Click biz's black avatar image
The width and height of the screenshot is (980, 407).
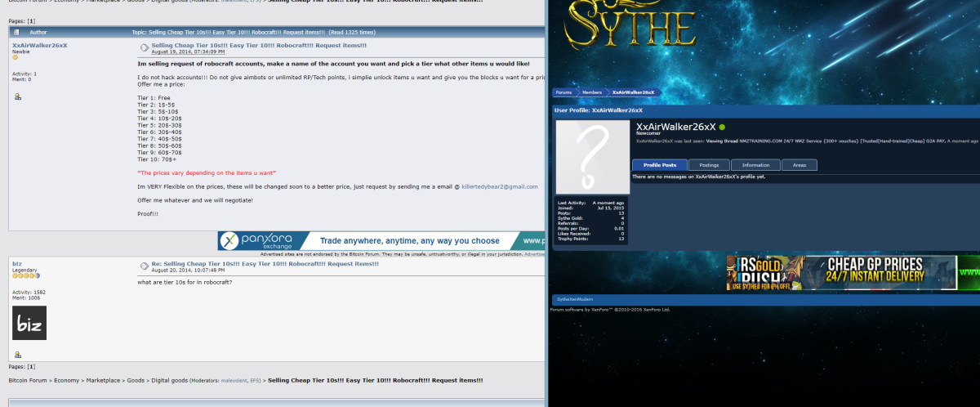(x=29, y=323)
